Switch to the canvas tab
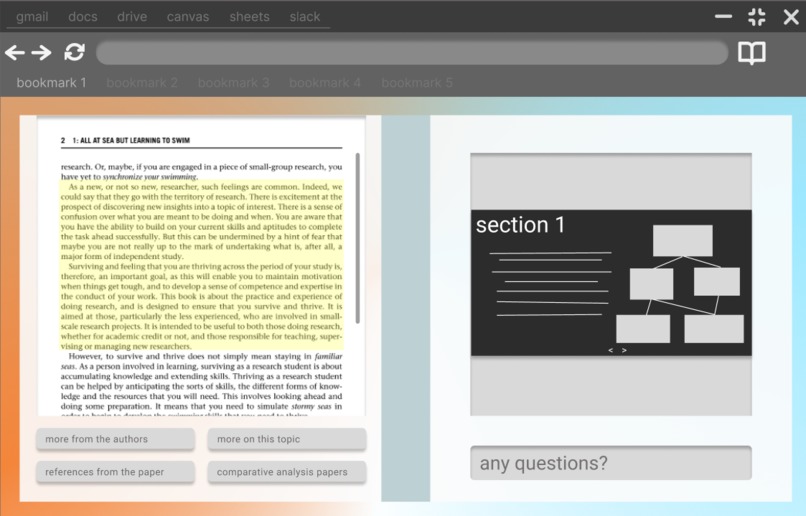 [x=188, y=17]
